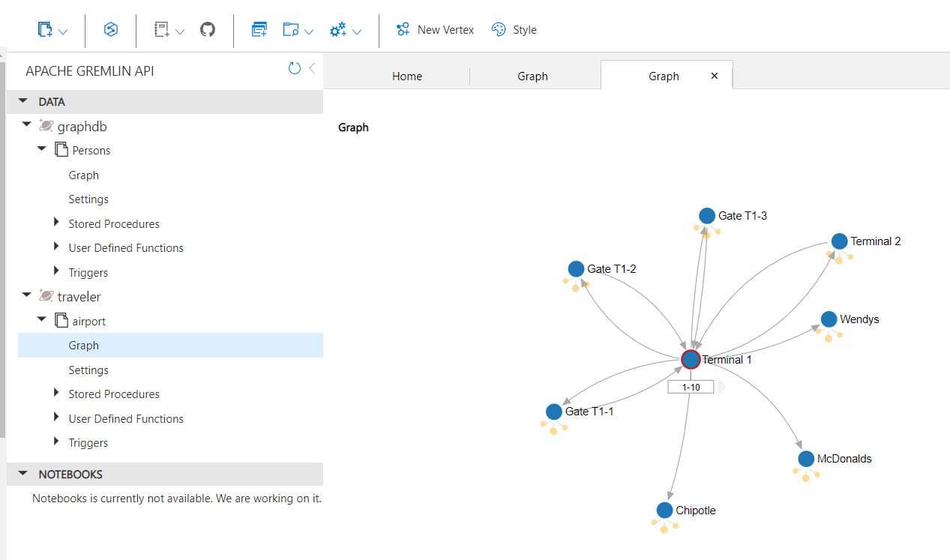The width and height of the screenshot is (950, 560).
Task: Open the Graph view of Persons
Action: 83,175
